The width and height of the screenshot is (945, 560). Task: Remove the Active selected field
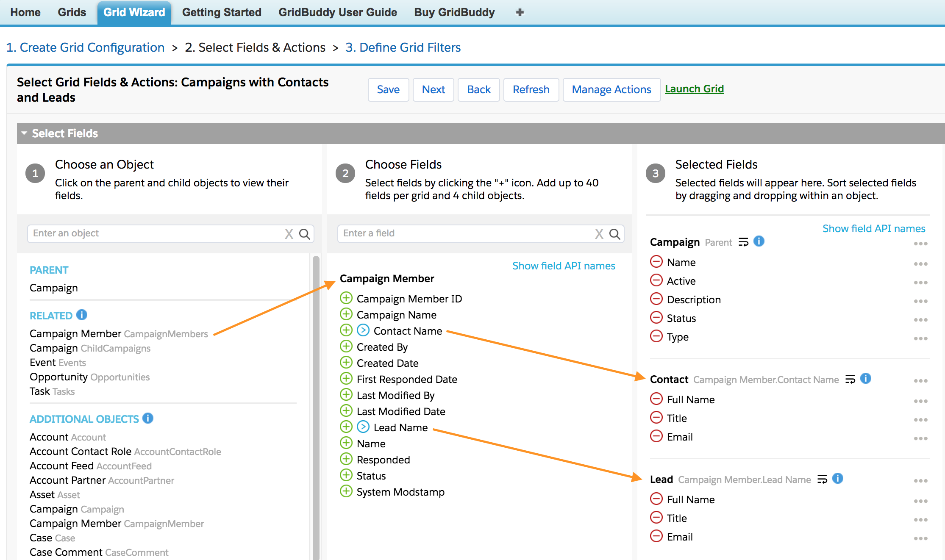[x=656, y=280]
